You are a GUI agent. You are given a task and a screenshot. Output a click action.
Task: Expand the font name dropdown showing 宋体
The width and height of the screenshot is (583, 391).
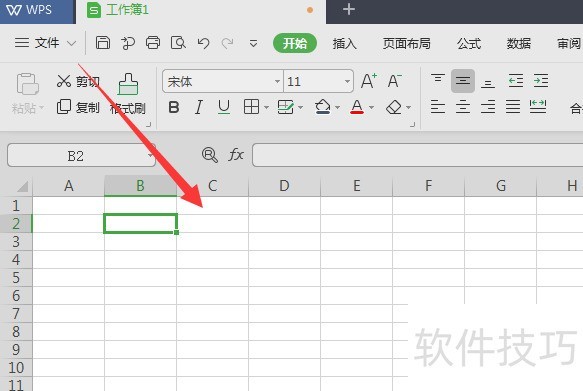click(x=277, y=81)
